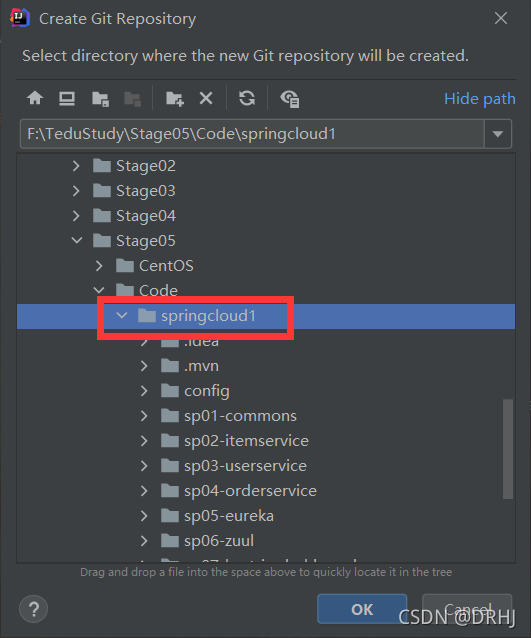531x638 pixels.
Task: Click the Hide path link
Action: [x=479, y=98]
